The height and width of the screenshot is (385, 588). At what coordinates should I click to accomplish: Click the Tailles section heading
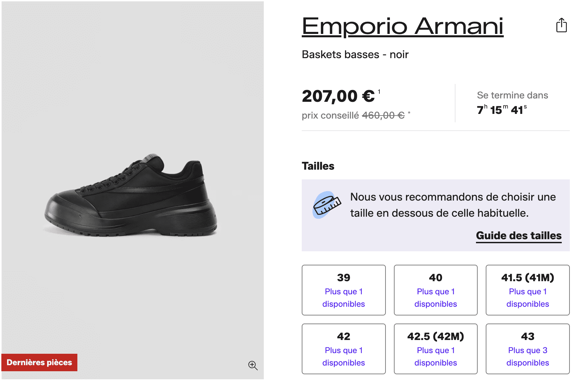tap(318, 166)
